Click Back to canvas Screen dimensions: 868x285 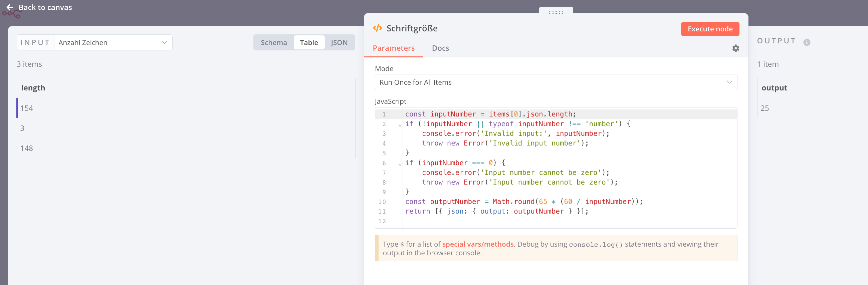pos(45,7)
